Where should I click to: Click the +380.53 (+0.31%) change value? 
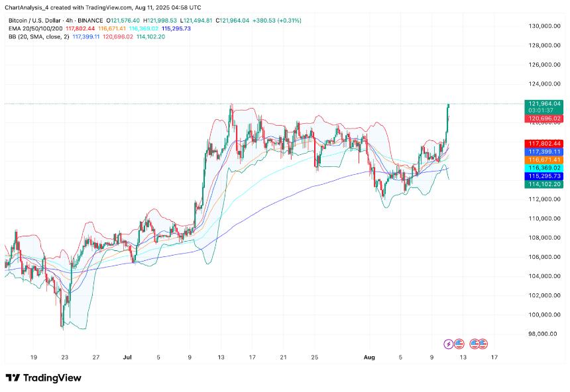[276, 21]
